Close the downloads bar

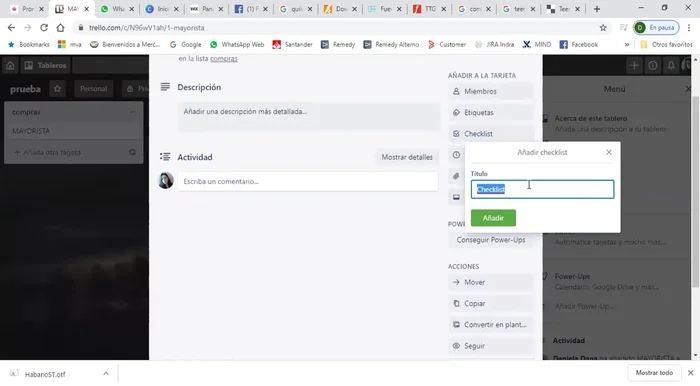[x=690, y=373]
